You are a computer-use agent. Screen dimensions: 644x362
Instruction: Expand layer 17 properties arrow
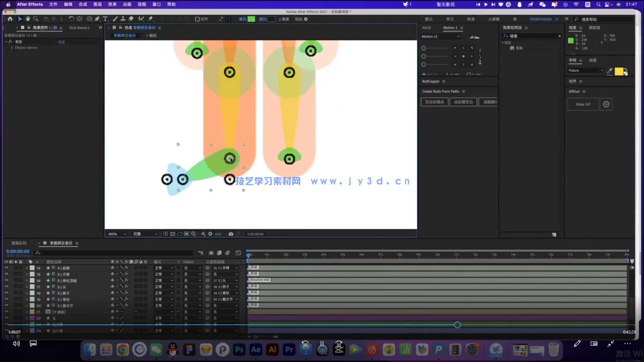pos(27,287)
